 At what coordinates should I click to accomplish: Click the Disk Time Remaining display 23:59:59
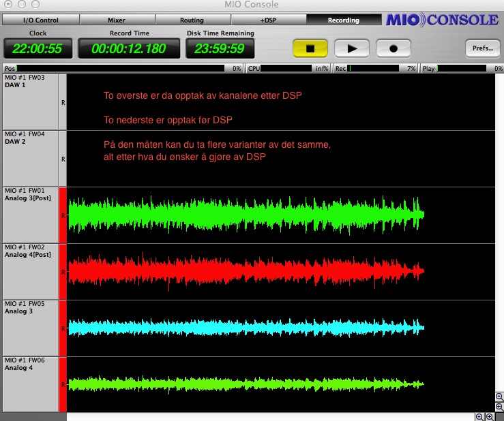tap(220, 48)
